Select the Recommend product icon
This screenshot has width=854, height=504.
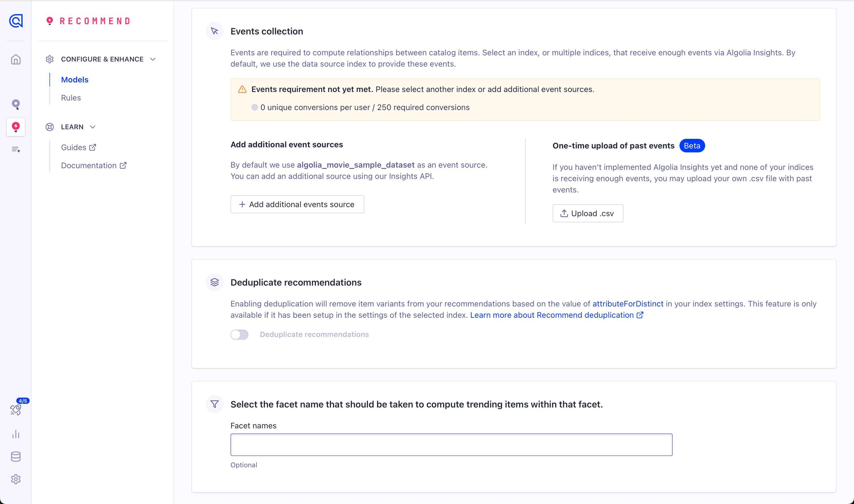[16, 127]
